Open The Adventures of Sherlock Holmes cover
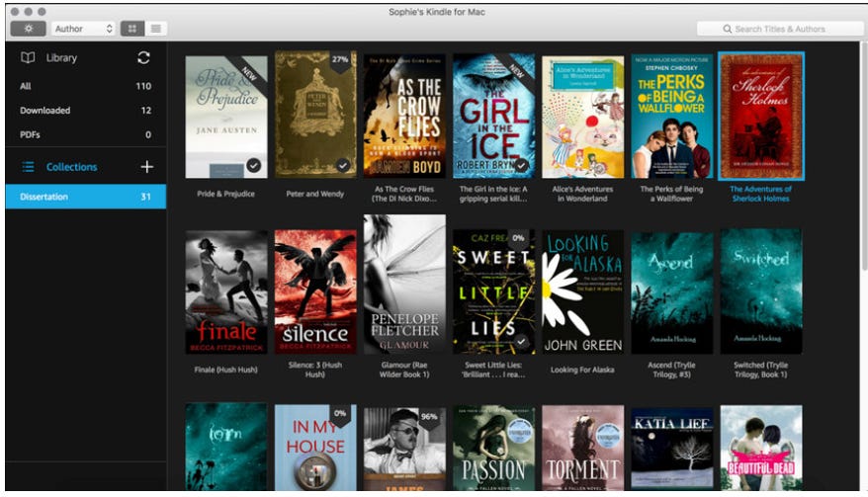The height and width of the screenshot is (497, 868). 761,116
